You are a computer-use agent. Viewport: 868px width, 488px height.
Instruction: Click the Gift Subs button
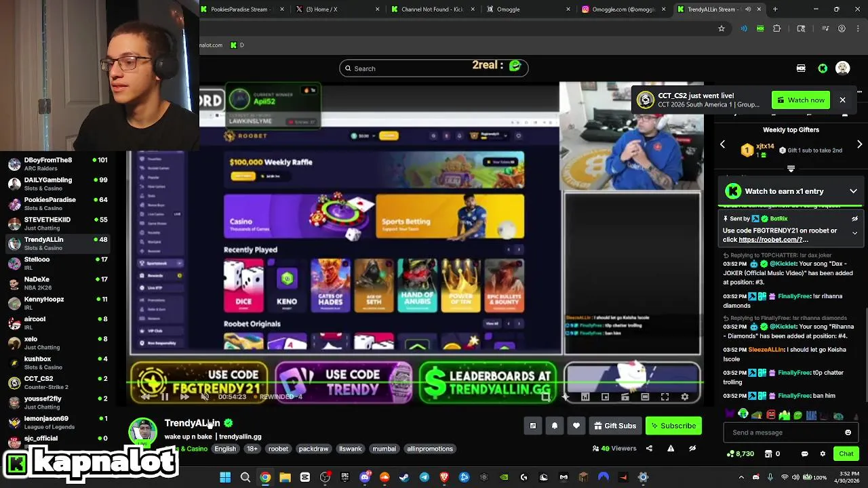(615, 426)
